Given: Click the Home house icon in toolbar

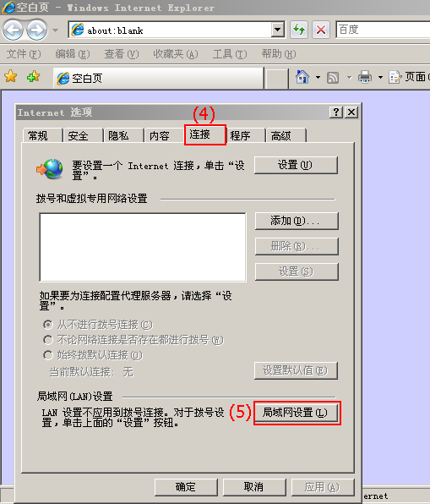Looking at the screenshot, I should pos(302,77).
